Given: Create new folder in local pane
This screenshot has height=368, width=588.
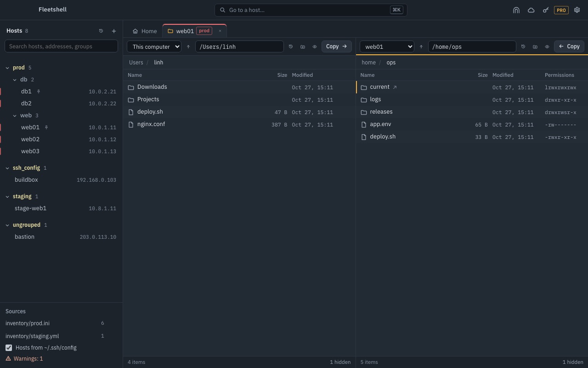Looking at the screenshot, I should click(x=303, y=46).
